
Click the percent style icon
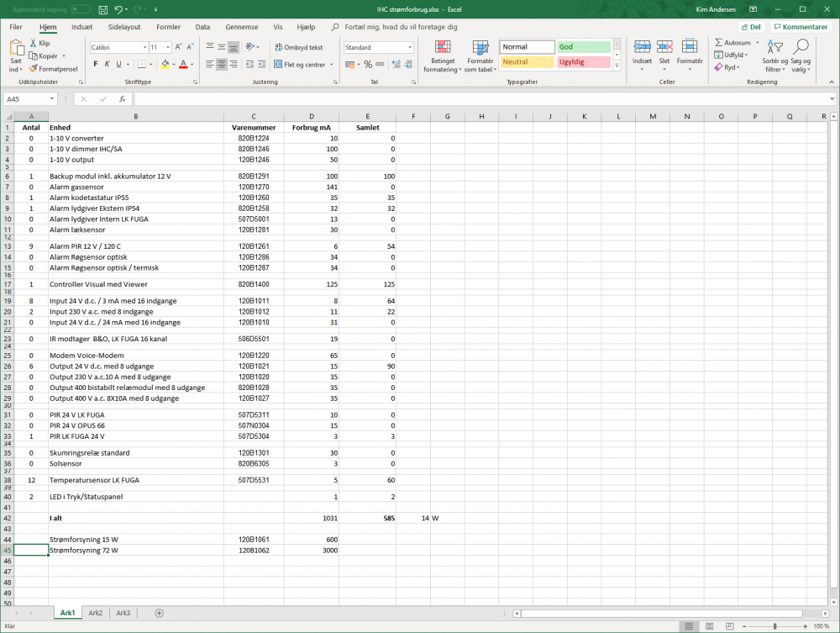click(365, 64)
